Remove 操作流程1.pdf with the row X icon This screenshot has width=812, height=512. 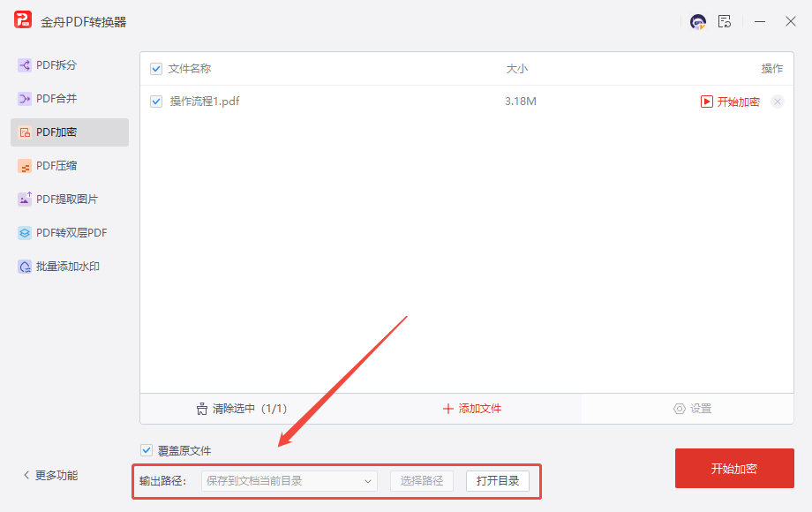coord(778,102)
